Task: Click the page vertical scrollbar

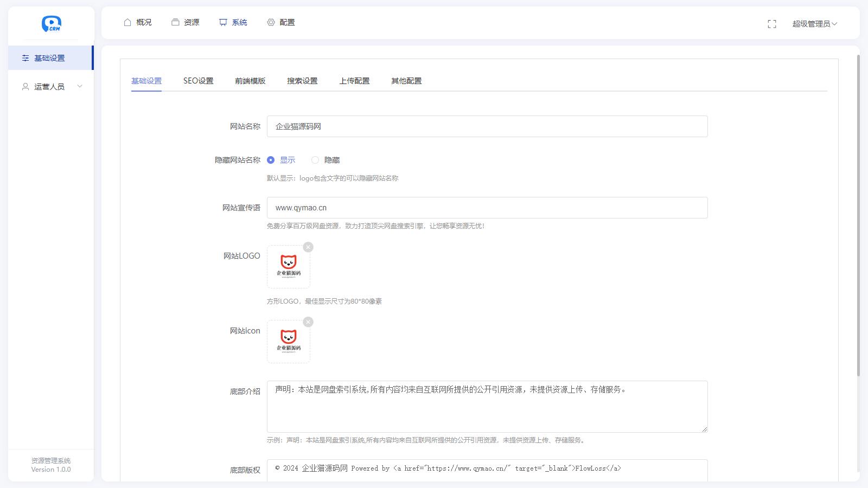Action: (x=858, y=217)
